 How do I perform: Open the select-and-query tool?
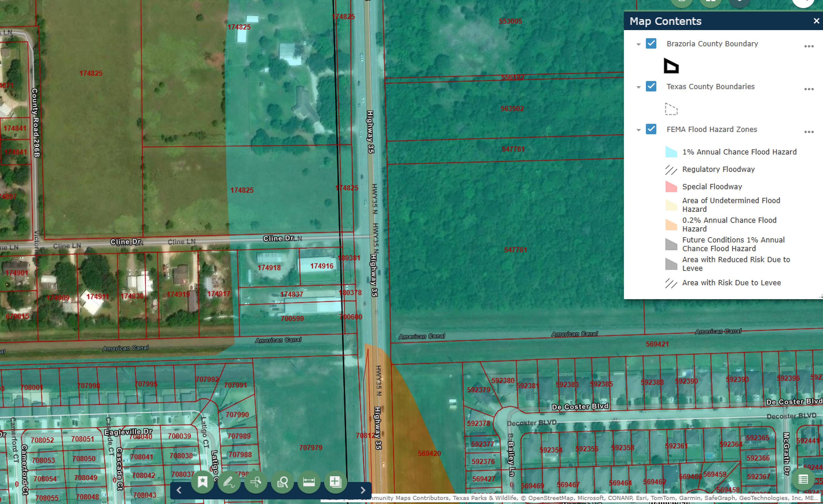coord(255,482)
